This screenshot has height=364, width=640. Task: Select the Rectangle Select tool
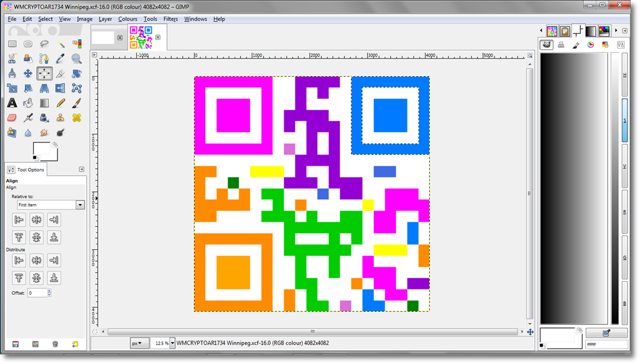12,44
